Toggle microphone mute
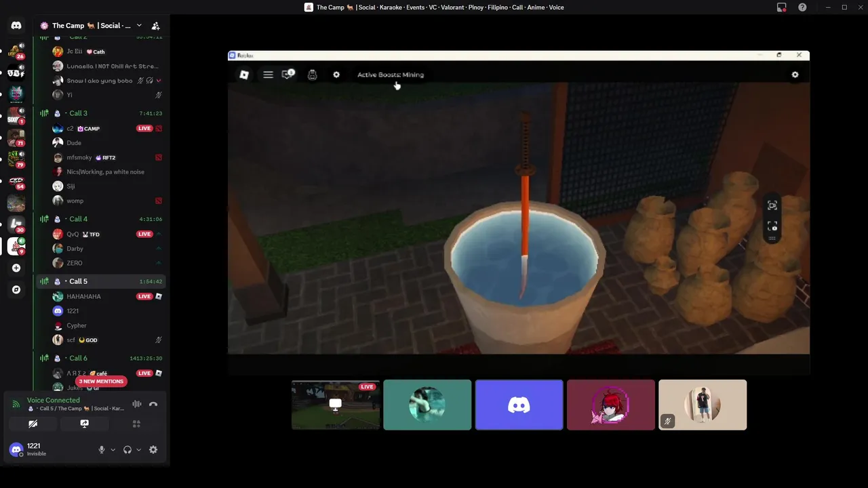 pyautogui.click(x=102, y=449)
